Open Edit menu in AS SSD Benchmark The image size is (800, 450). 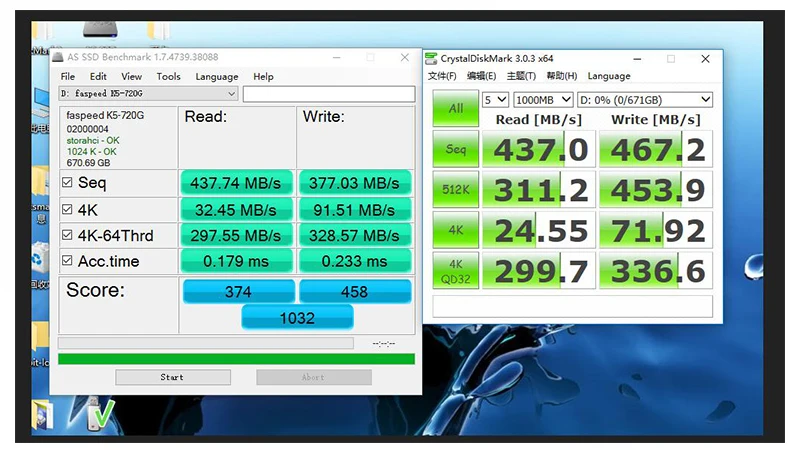pos(98,77)
